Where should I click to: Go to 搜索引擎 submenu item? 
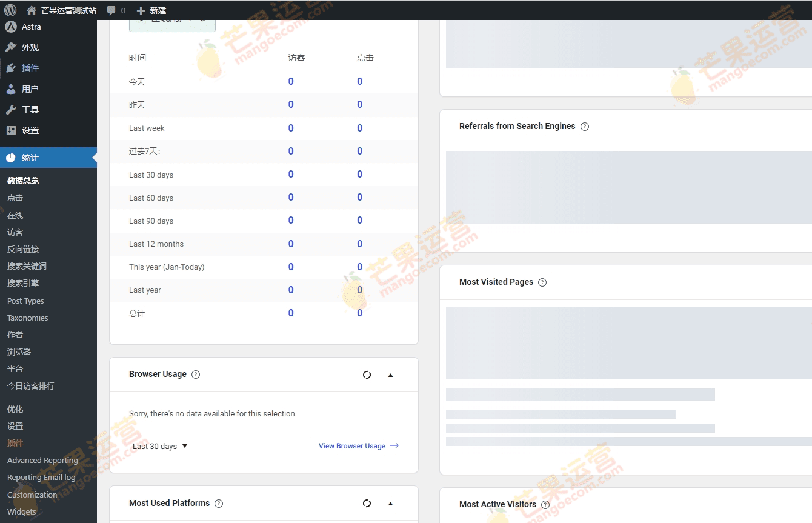pyautogui.click(x=23, y=283)
